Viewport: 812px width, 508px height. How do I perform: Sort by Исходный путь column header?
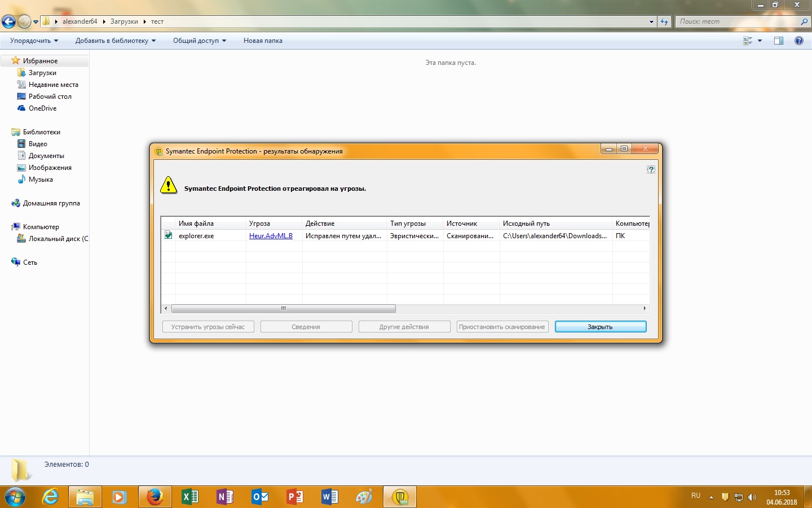(556, 224)
